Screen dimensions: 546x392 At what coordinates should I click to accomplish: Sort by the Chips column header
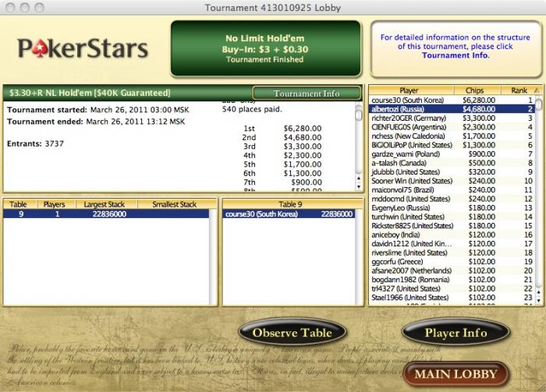(477, 90)
